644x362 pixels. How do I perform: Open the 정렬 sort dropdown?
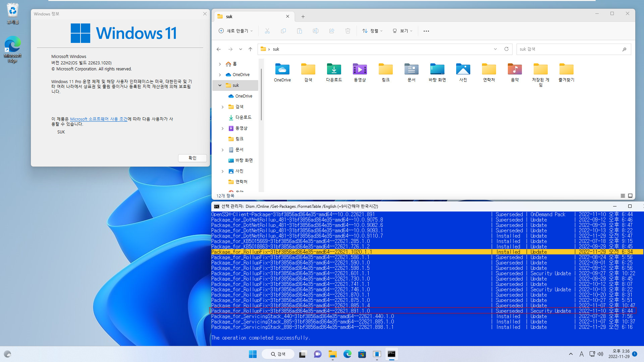(372, 31)
